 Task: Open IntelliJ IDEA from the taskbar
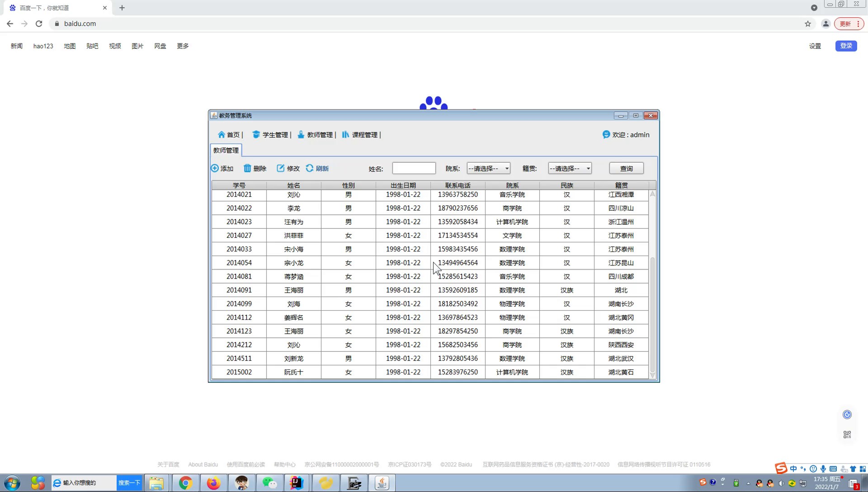pos(297,483)
